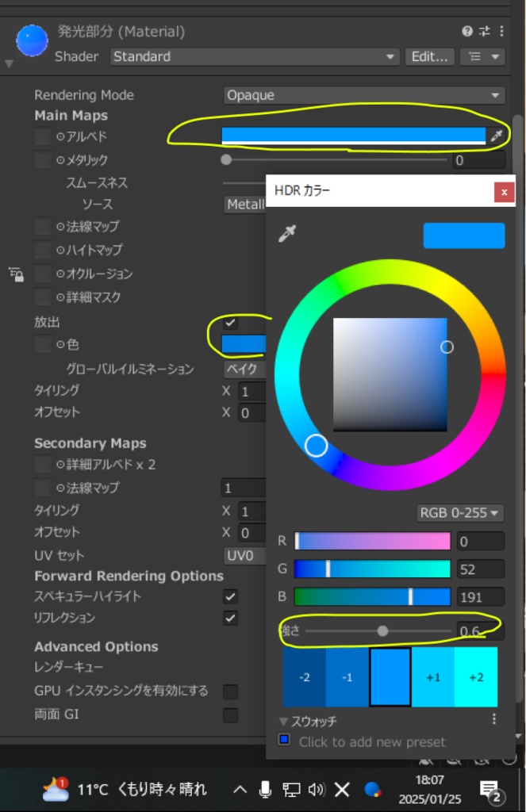The width and height of the screenshot is (526, 812).
Task: Open material preset selector icon
Action: click(485, 32)
